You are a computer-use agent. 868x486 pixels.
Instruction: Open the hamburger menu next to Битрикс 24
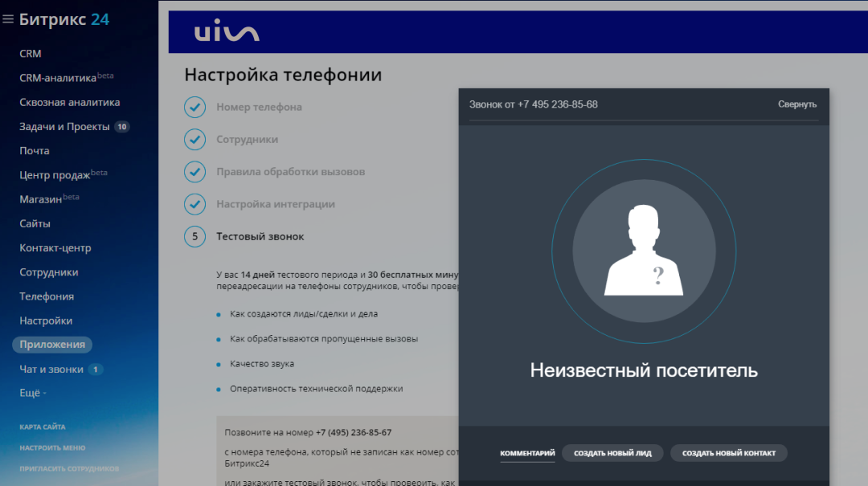8,19
